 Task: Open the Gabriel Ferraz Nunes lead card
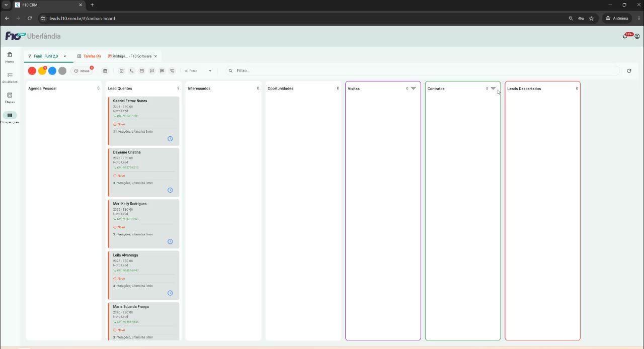tap(143, 121)
